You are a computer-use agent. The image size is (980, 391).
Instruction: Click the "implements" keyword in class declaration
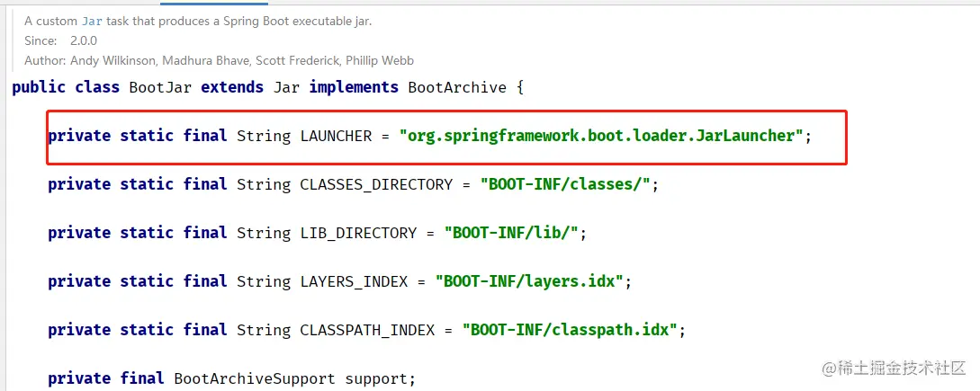pyautogui.click(x=354, y=87)
